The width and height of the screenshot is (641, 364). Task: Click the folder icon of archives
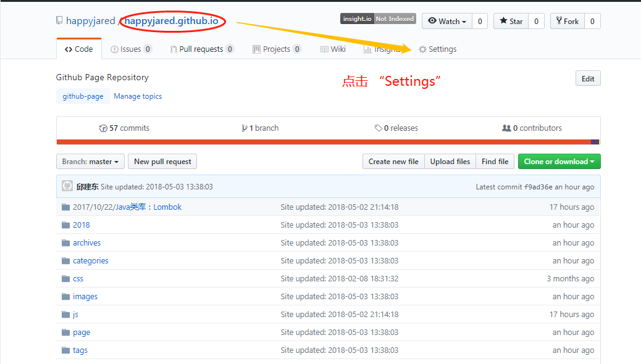(x=65, y=243)
